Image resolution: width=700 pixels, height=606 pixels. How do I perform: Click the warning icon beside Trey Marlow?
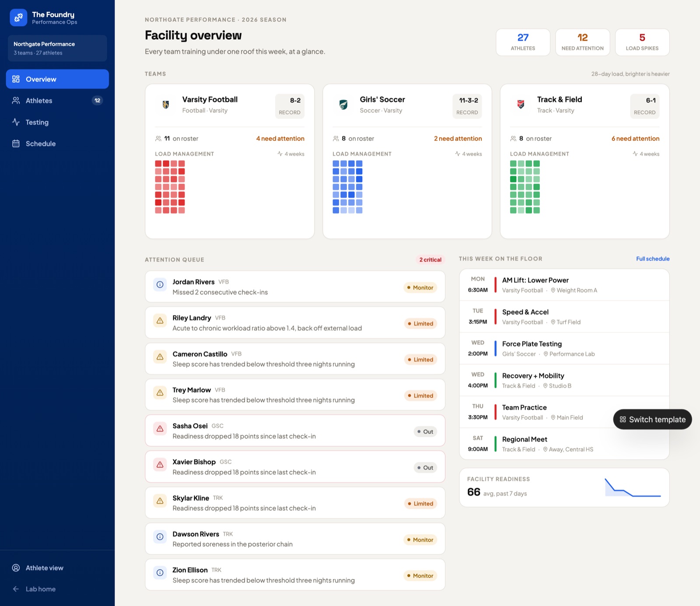(x=160, y=392)
